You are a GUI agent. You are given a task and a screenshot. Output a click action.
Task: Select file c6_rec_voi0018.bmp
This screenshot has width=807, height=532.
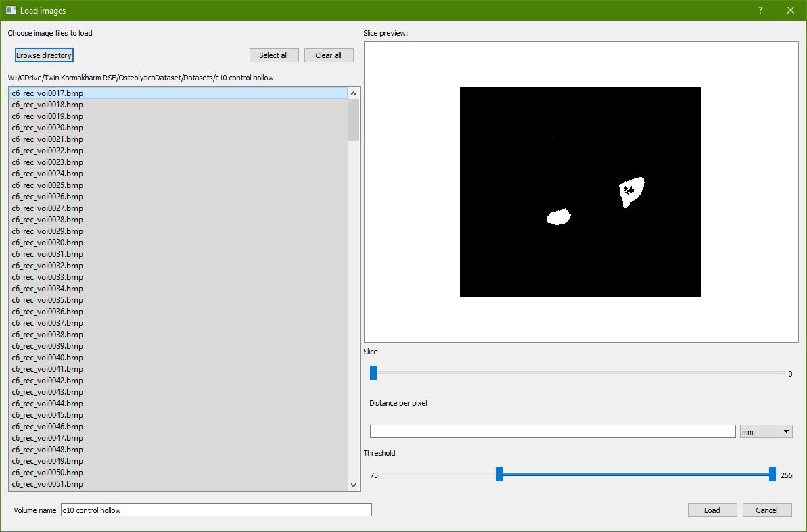[178, 105]
